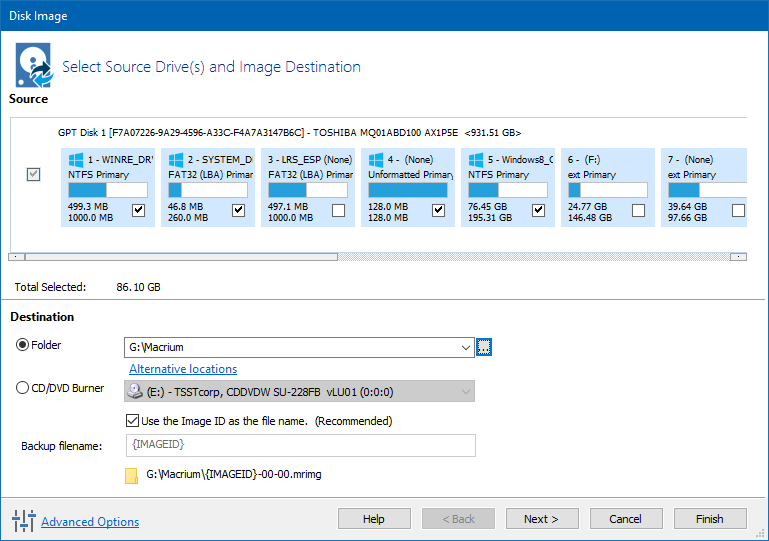Select the CD/DVD Burner radio option
Viewport: 769px width, 541px height.
click(23, 388)
